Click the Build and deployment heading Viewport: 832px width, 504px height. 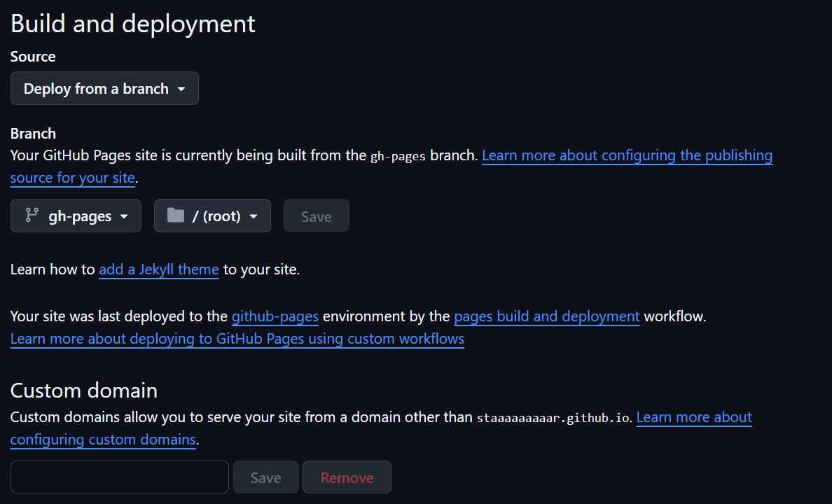[133, 24]
